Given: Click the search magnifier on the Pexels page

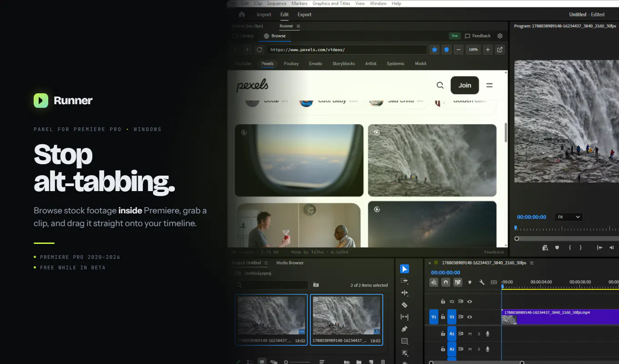Looking at the screenshot, I should pos(440,85).
